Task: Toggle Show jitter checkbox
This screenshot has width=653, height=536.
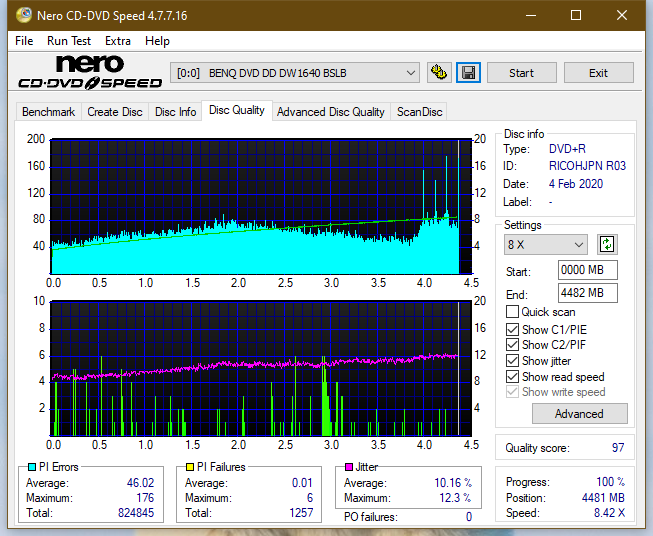Action: (512, 361)
